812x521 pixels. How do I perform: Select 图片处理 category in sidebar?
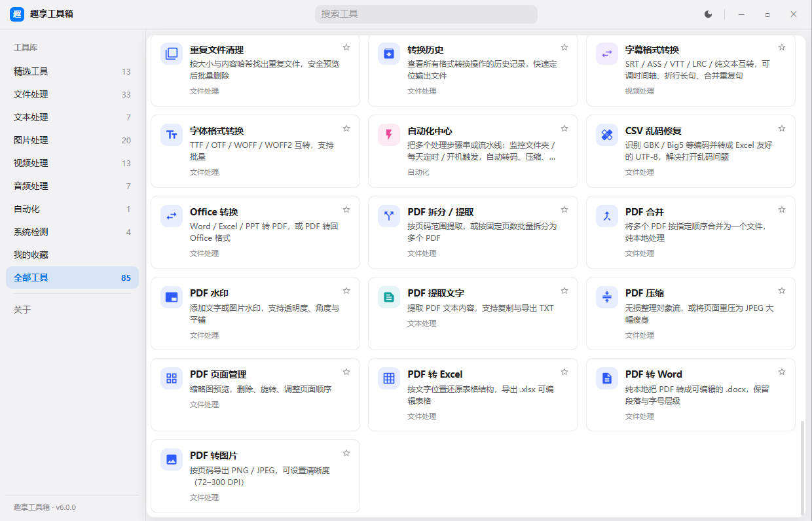72,140
